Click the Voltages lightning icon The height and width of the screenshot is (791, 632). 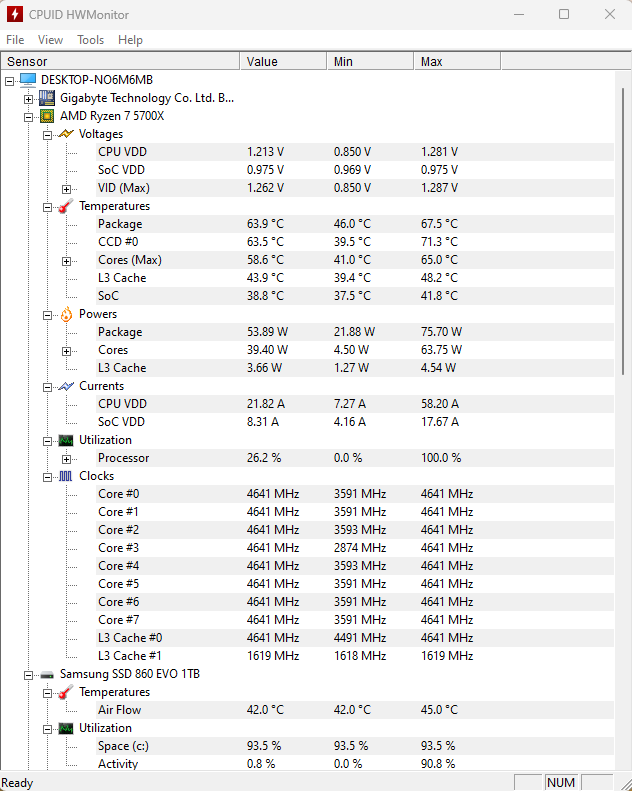66,134
